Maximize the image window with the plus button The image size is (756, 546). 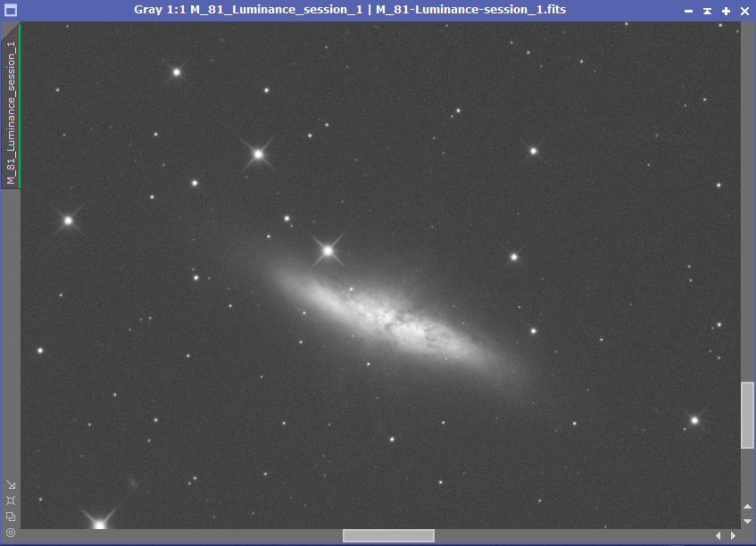click(726, 11)
